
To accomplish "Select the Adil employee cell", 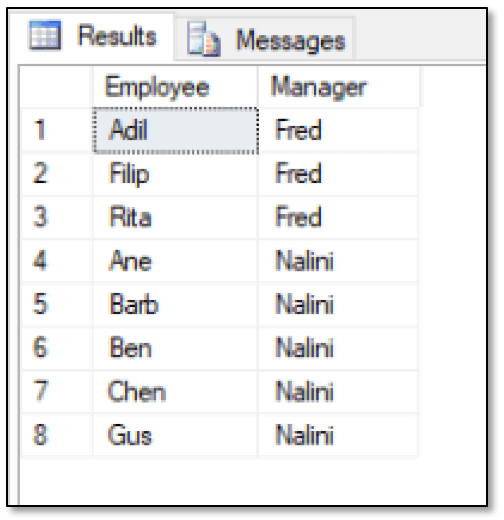I will click(176, 130).
